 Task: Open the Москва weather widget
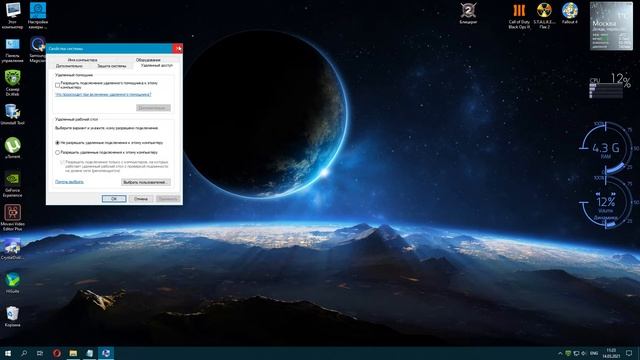(611, 26)
